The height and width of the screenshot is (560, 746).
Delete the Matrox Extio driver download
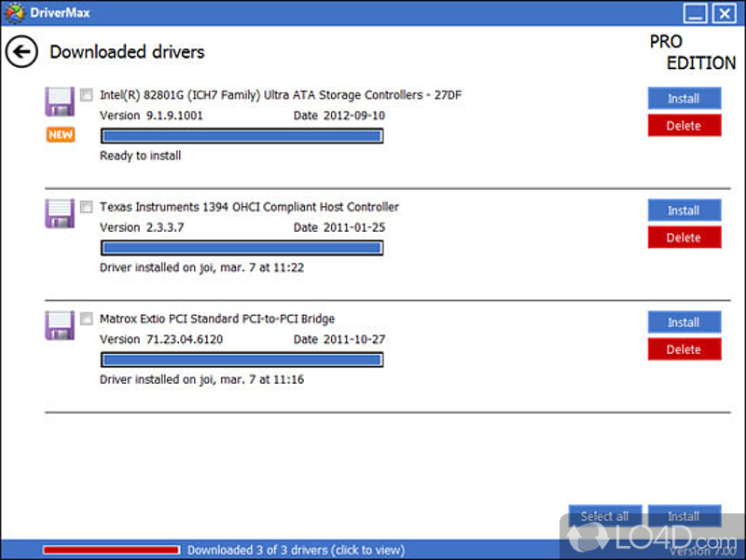(x=684, y=348)
